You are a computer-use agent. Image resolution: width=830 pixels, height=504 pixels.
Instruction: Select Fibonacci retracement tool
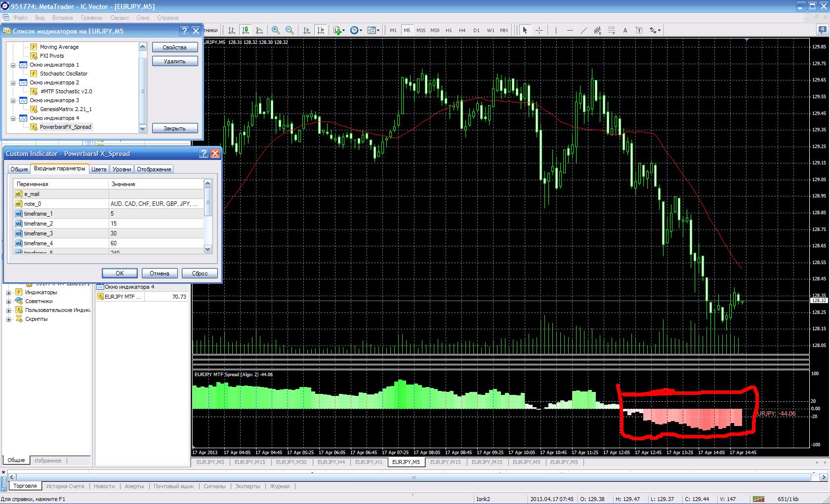pos(611,30)
